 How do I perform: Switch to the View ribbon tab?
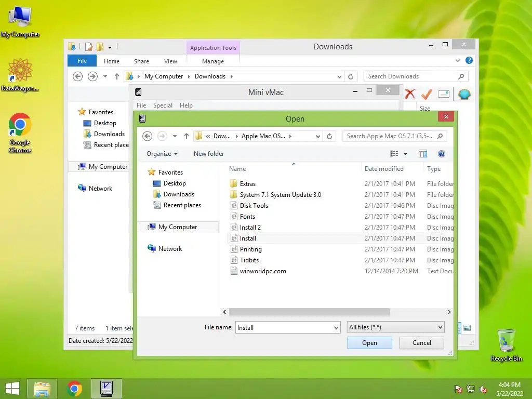[x=170, y=61]
